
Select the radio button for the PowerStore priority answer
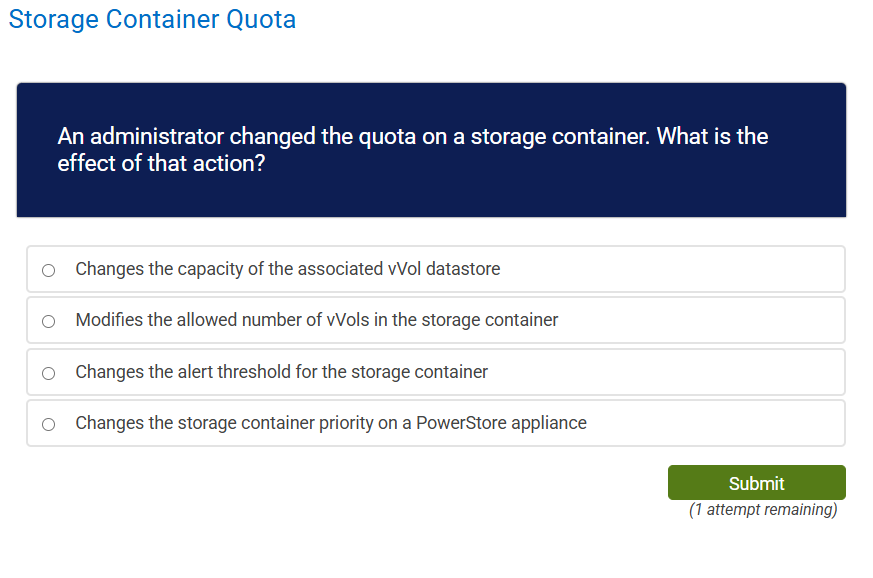(x=47, y=423)
